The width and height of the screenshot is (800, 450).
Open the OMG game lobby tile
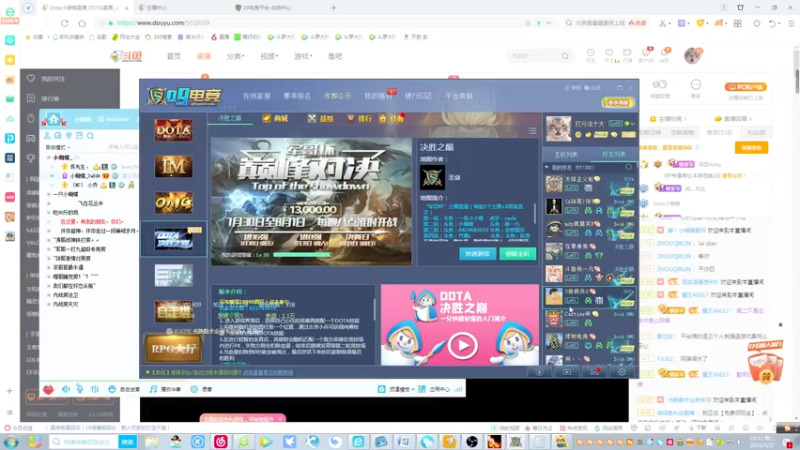point(173,203)
